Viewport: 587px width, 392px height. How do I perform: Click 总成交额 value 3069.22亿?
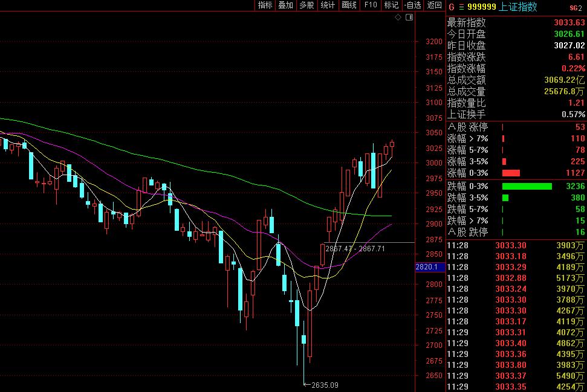(x=564, y=80)
